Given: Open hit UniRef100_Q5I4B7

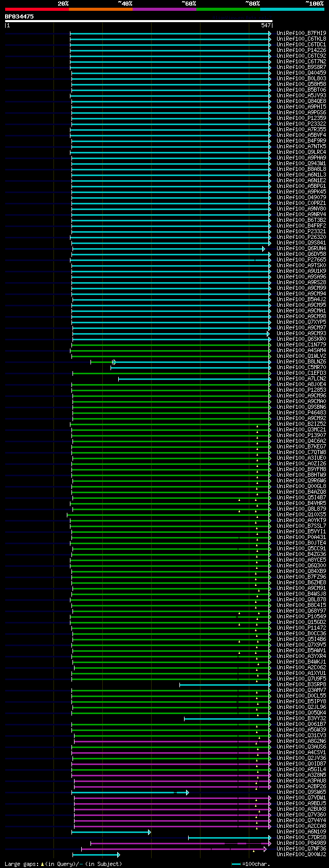Looking at the screenshot, I should click(x=301, y=497).
